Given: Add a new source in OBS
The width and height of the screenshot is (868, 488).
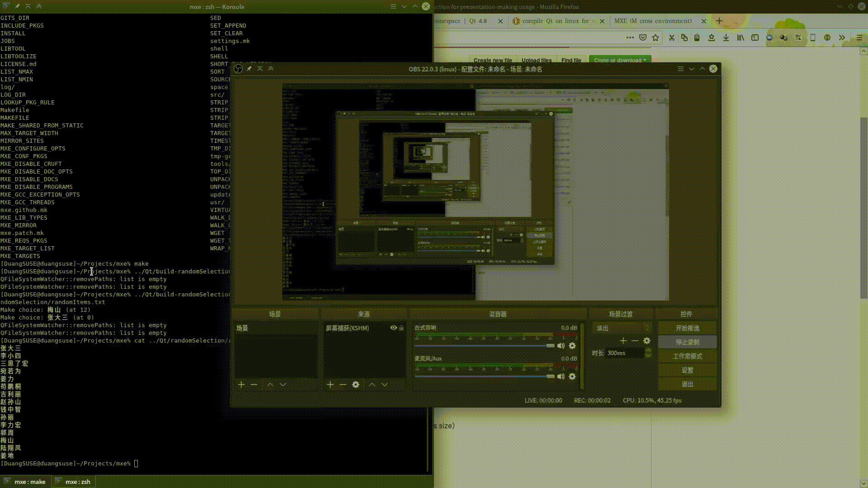Looking at the screenshot, I should click(330, 385).
